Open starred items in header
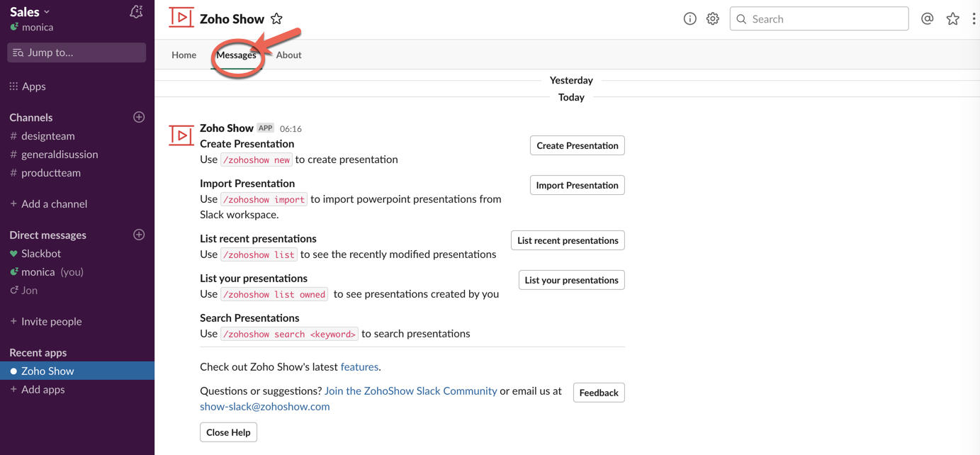The image size is (980, 455). coord(952,19)
